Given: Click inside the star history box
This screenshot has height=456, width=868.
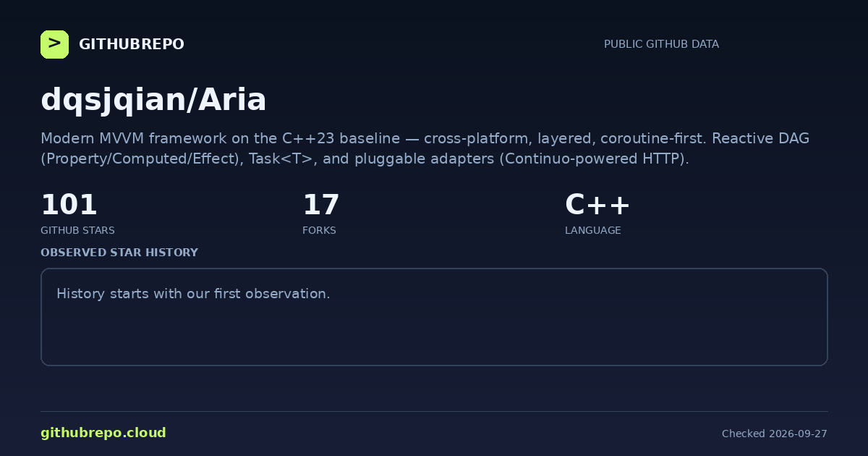Looking at the screenshot, I should pyautogui.click(x=434, y=317).
